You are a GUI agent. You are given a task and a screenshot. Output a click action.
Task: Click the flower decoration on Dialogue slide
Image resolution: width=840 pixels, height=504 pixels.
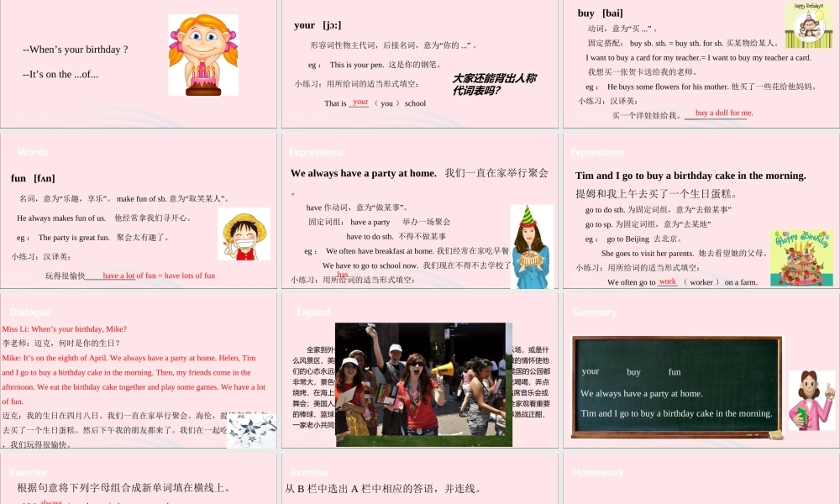[x=252, y=430]
